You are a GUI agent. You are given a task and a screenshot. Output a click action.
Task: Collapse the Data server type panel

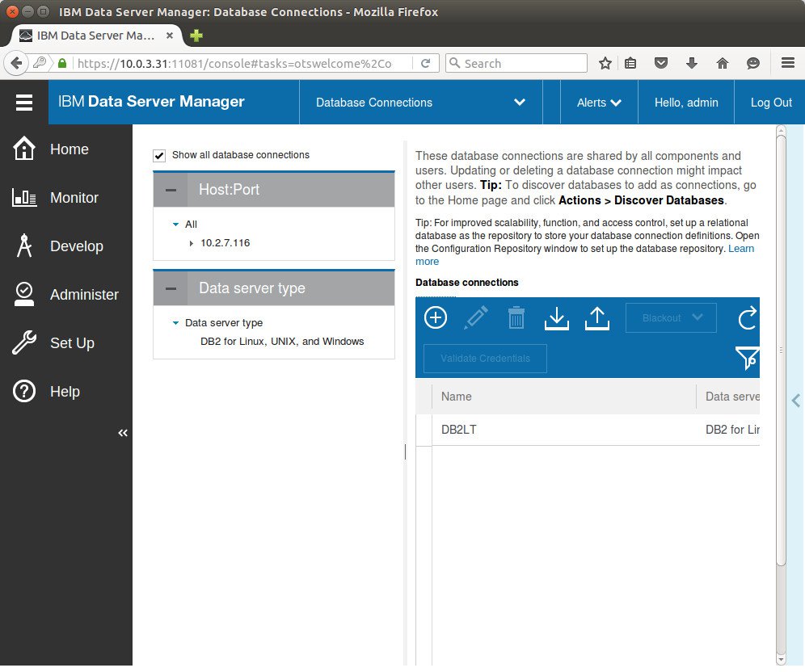coord(171,288)
